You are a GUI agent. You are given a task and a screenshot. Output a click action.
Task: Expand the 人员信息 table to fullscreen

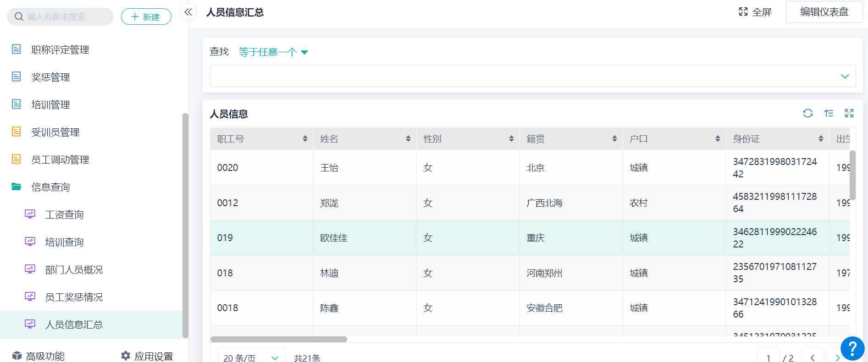[849, 113]
